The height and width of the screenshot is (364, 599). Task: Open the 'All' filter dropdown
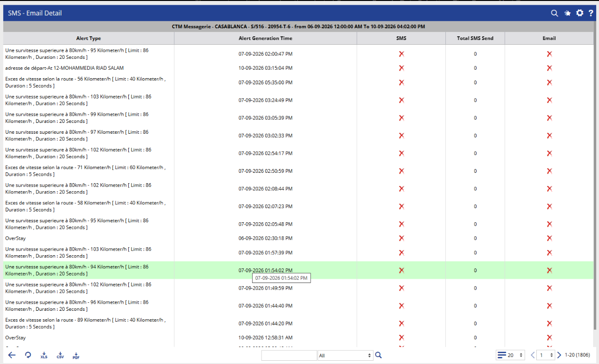click(x=345, y=356)
